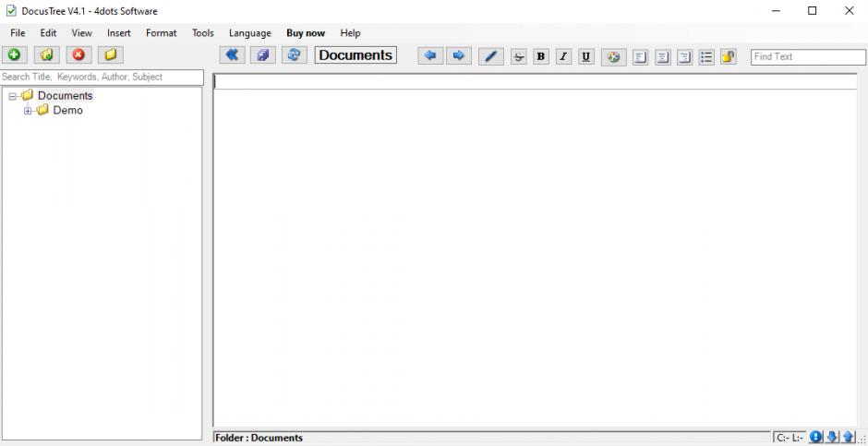
Task: Click the tree search box
Action: pos(102,77)
